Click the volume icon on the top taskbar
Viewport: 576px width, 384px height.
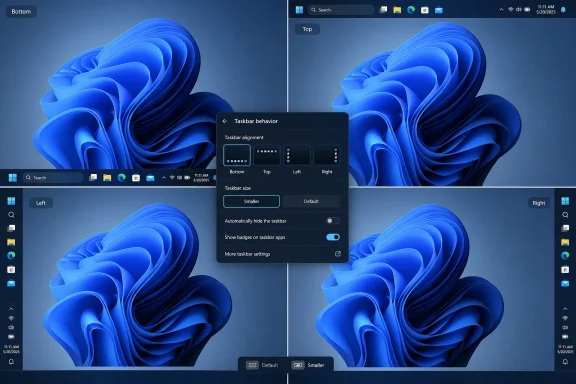click(x=519, y=10)
